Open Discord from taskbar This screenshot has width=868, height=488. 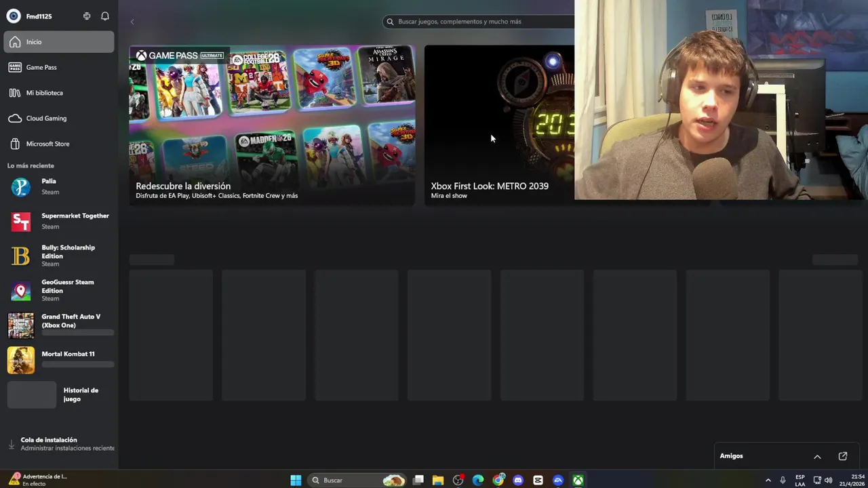coord(518,480)
